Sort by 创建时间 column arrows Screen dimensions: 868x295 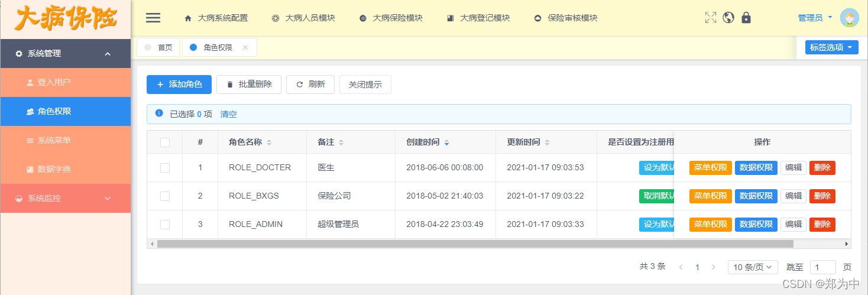[x=446, y=142]
